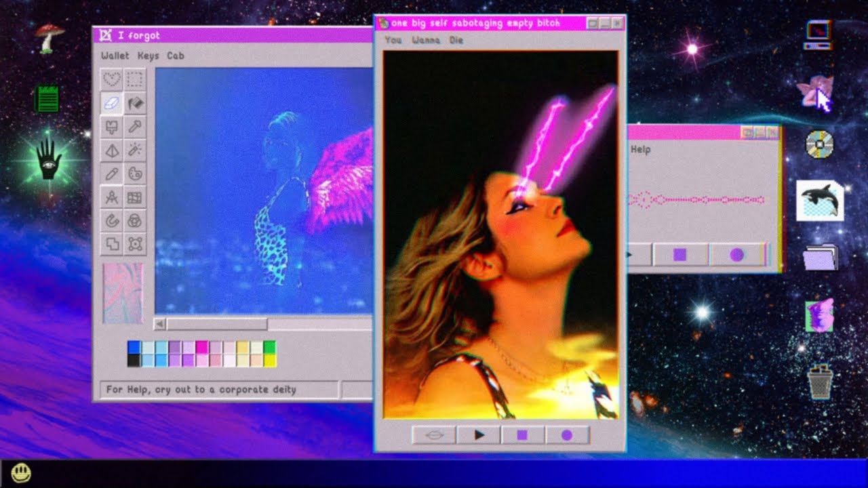Select the pyramid shape tool
The height and width of the screenshot is (488, 868).
point(112,150)
